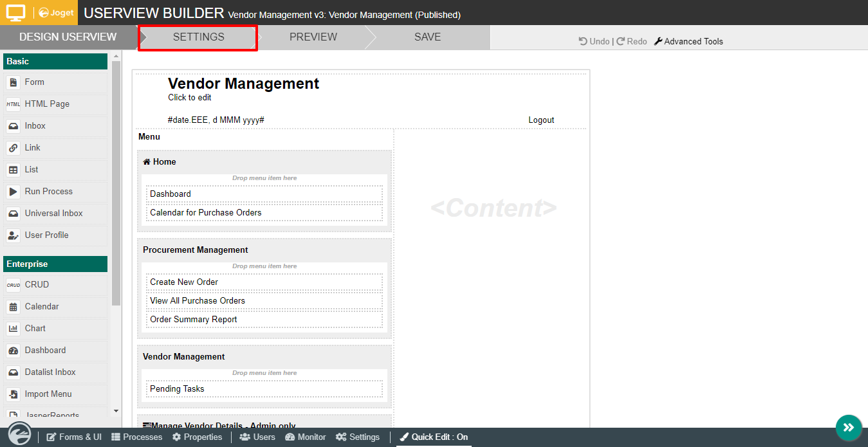The height and width of the screenshot is (447, 868).
Task: Click the Datalist Inbox palette icon
Action: coord(14,372)
